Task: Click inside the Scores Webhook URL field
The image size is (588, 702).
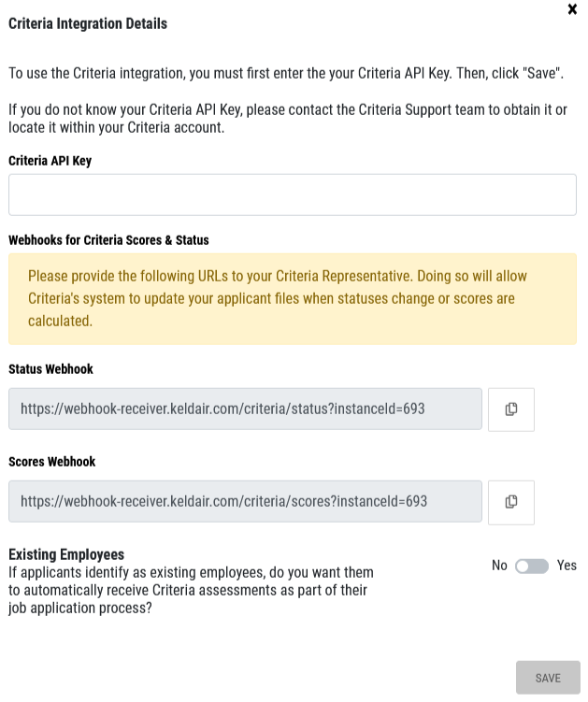Action: 245,501
